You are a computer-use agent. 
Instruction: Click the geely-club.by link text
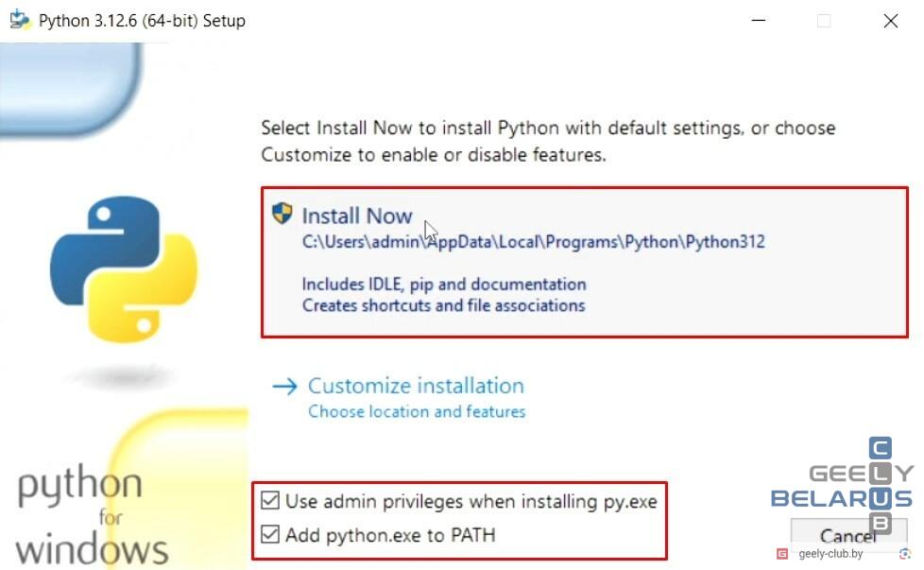point(830,554)
